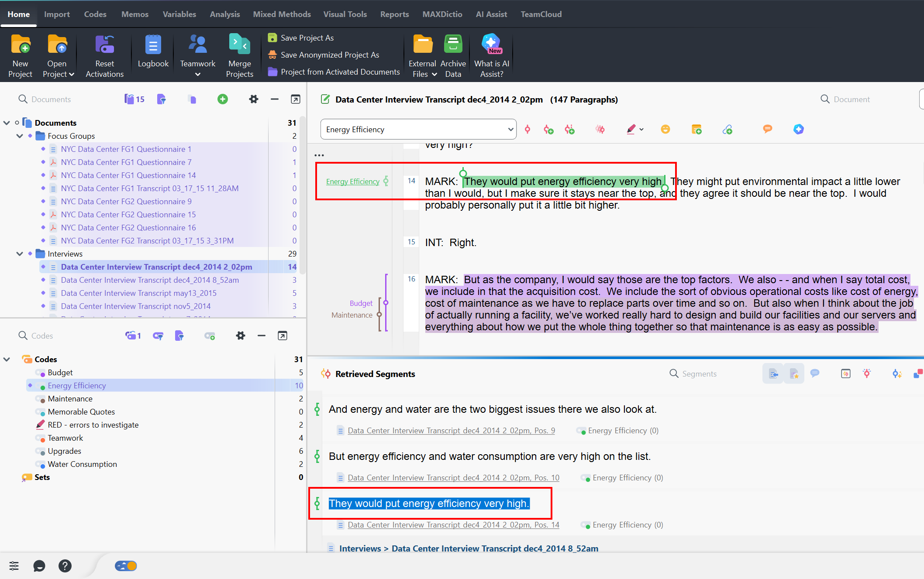Screen dimensions: 924x579
Task: Click the Budget code color icon
Action: [40, 373]
